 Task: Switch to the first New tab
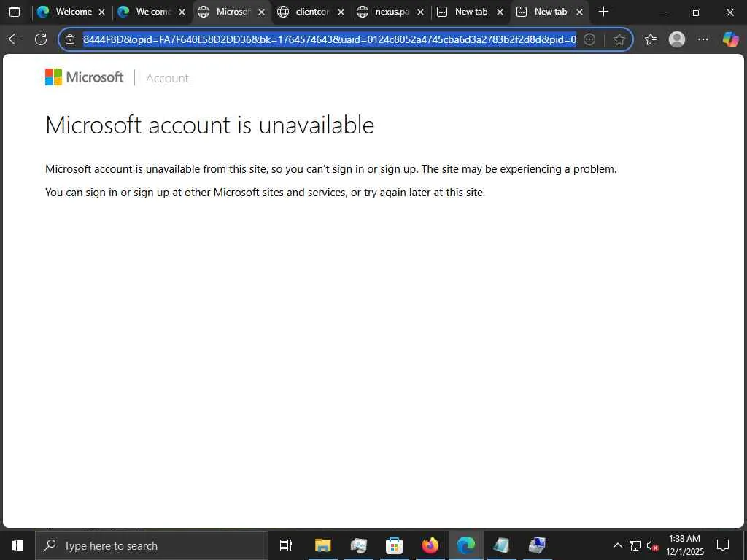(x=471, y=12)
